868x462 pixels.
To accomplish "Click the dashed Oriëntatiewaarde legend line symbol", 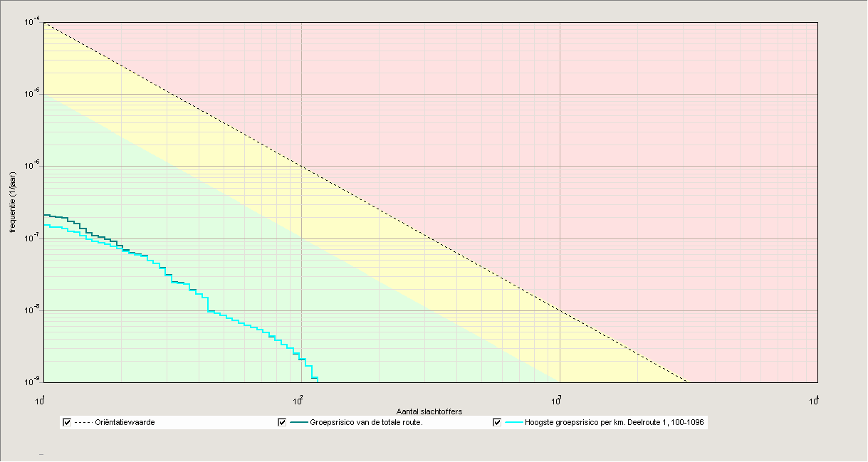I will point(83,421).
